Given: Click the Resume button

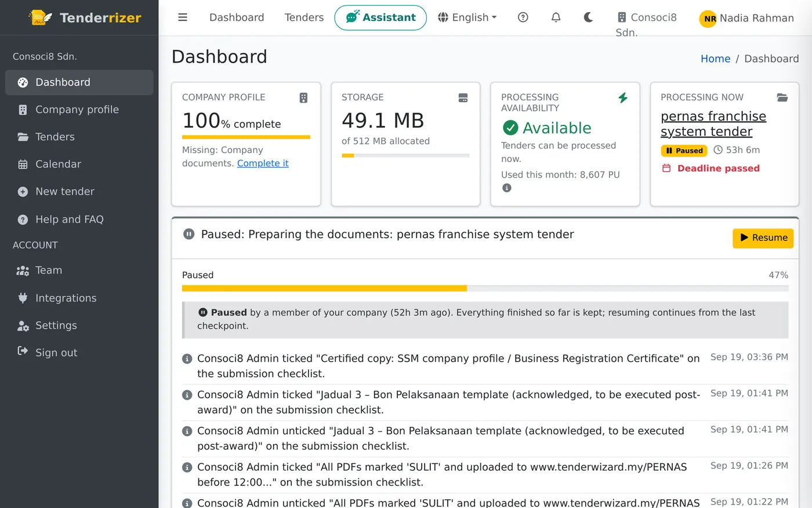Looking at the screenshot, I should click(763, 238).
